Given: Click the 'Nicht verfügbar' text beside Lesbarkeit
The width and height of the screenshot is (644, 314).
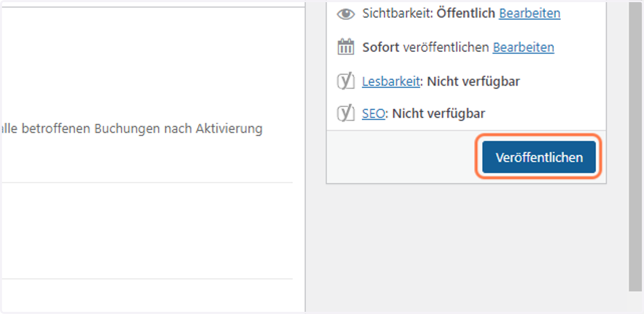Looking at the screenshot, I should click(x=473, y=81).
